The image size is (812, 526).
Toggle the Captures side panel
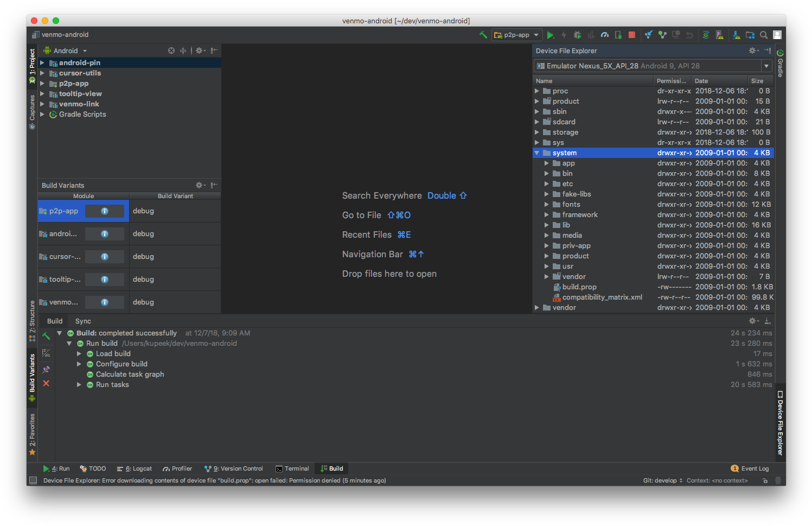coord(32,112)
